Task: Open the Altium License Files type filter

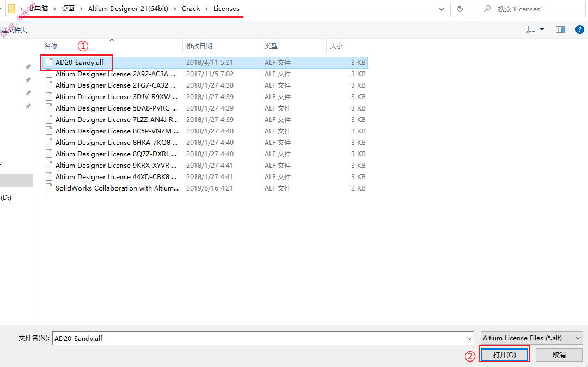Action: click(532, 338)
